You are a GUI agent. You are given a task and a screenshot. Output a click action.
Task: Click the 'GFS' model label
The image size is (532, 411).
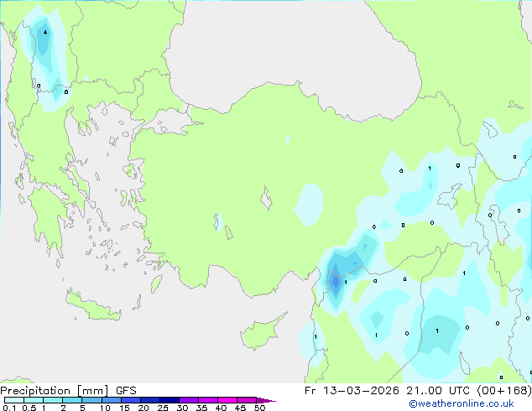coord(126,391)
